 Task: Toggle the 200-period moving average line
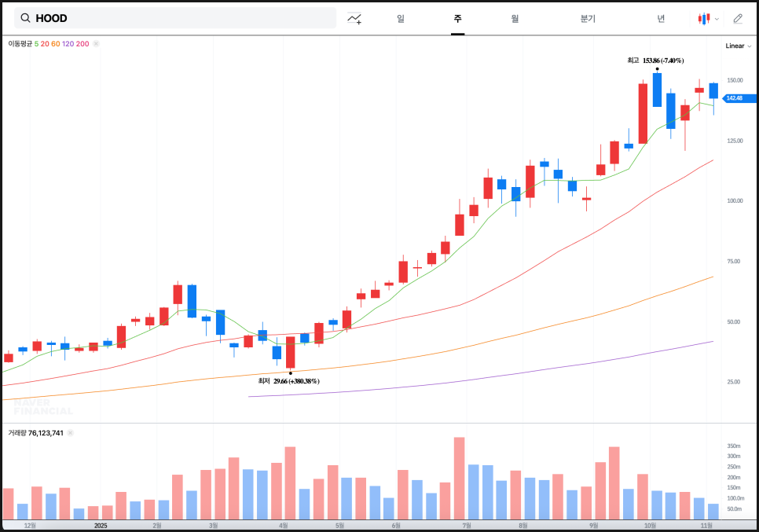pyautogui.click(x=82, y=44)
